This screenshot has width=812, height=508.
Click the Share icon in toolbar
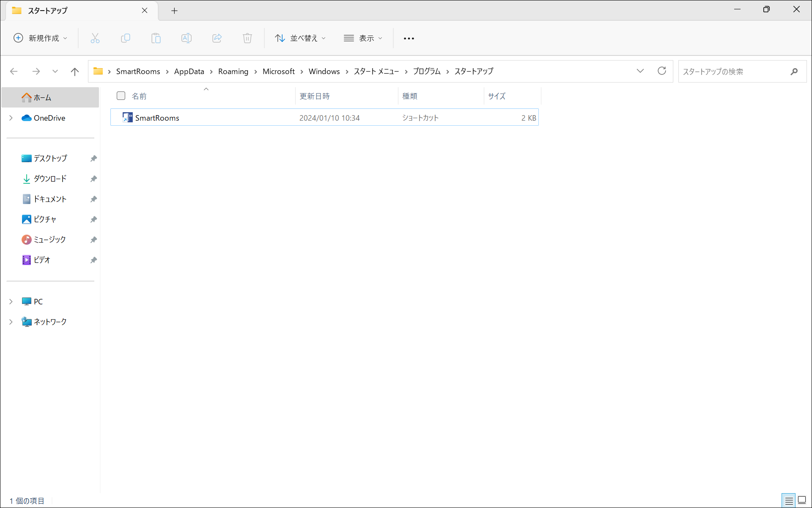[217, 38]
